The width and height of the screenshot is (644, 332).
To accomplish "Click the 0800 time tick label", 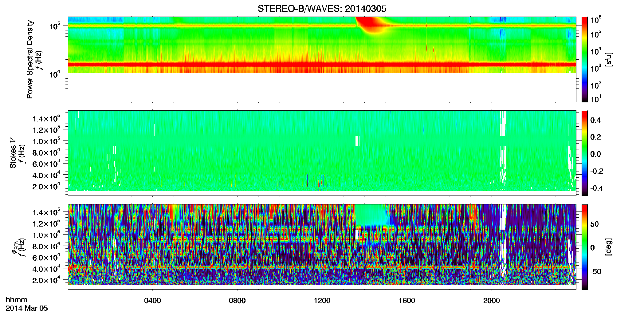I will (237, 300).
